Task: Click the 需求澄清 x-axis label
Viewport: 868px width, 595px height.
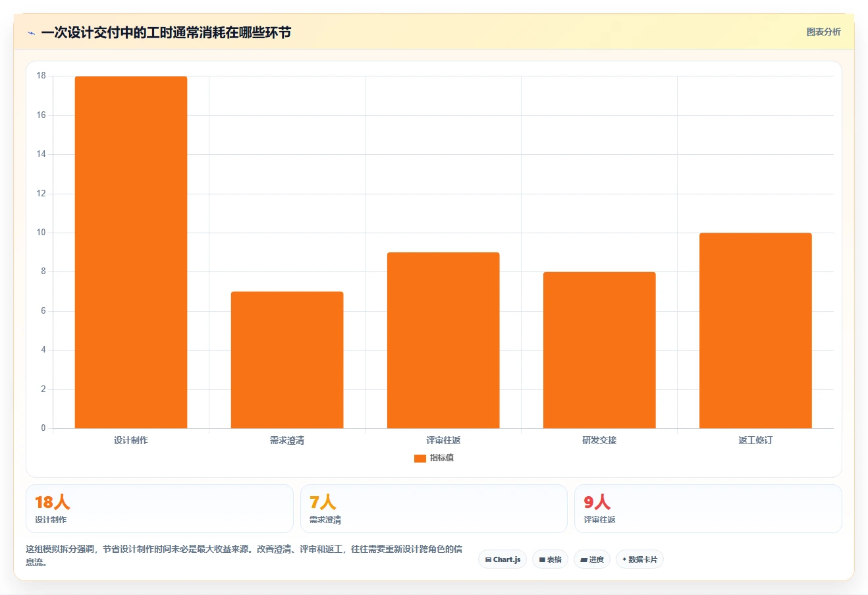Action: pos(287,440)
